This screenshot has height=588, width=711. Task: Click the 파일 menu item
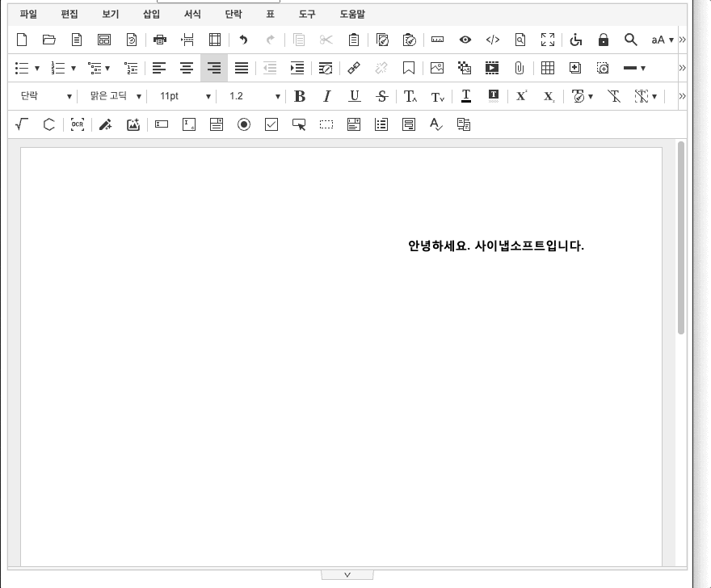(28, 14)
